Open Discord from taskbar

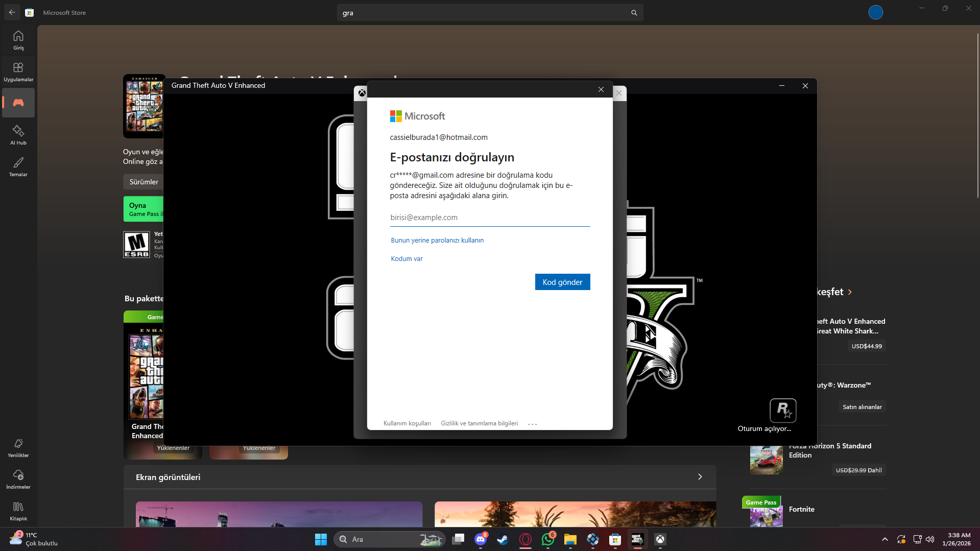[x=481, y=539]
